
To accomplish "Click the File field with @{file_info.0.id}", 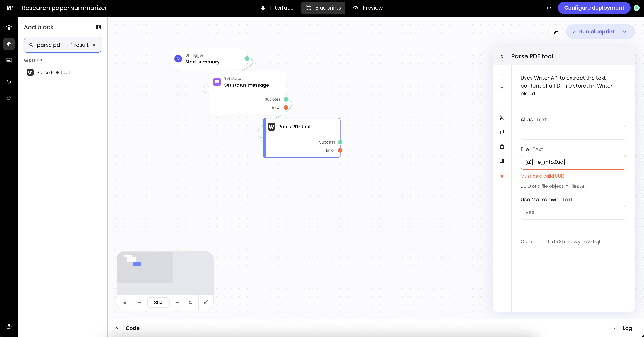I will [x=573, y=162].
